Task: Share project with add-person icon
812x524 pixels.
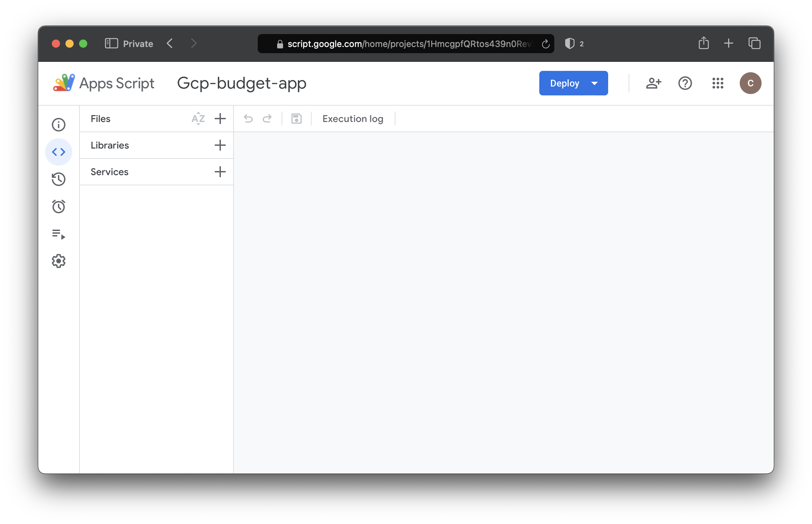Action: click(653, 83)
